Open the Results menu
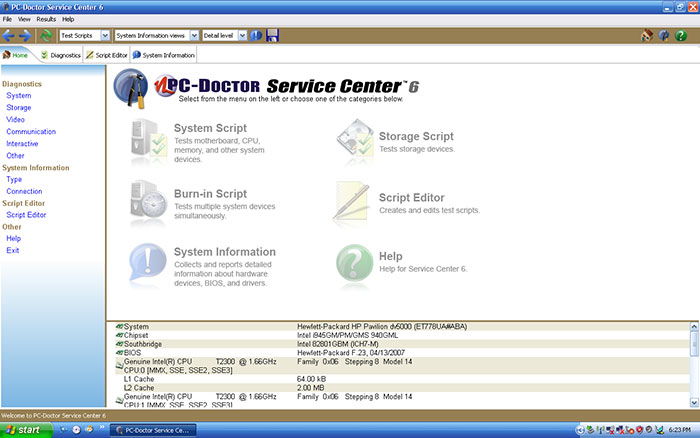The height and width of the screenshot is (438, 700). pyautogui.click(x=46, y=19)
